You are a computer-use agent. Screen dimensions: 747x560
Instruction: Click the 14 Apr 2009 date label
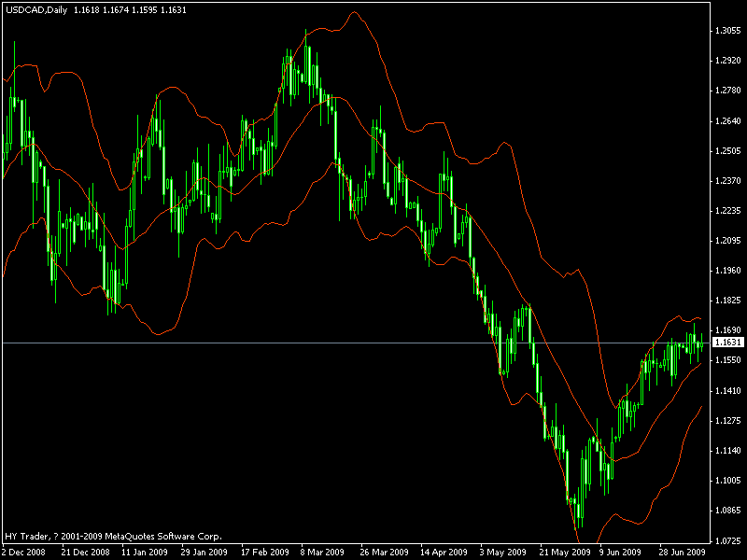[444, 553]
